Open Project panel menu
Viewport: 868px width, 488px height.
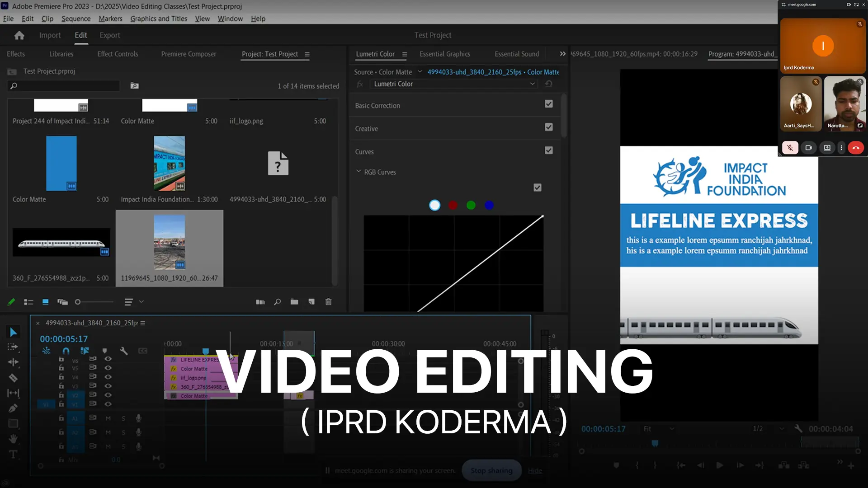pyautogui.click(x=307, y=54)
